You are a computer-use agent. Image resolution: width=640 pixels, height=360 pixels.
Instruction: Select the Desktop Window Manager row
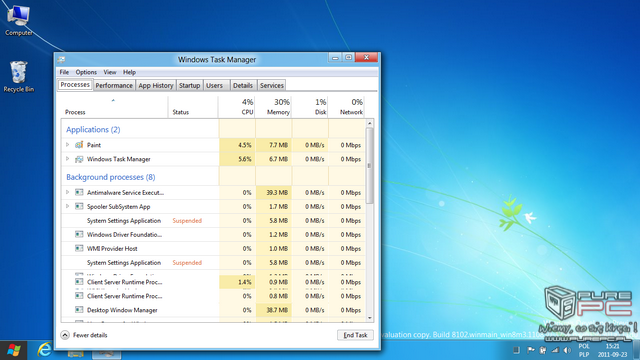click(x=213, y=310)
